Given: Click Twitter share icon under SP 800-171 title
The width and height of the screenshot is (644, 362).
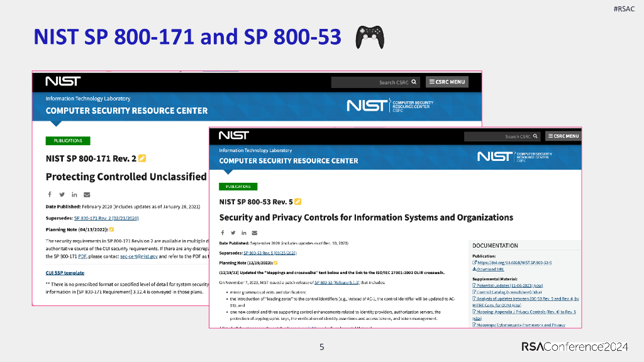Looking at the screenshot, I should click(62, 194).
